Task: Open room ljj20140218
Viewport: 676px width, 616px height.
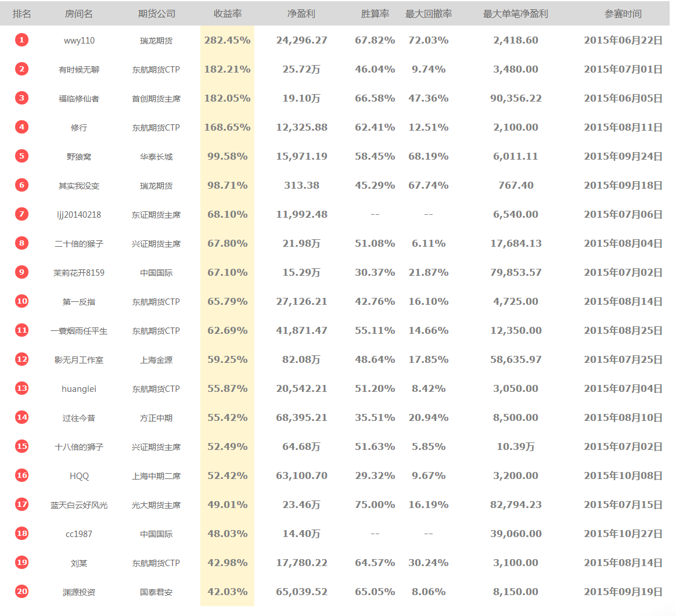Action: [79, 215]
